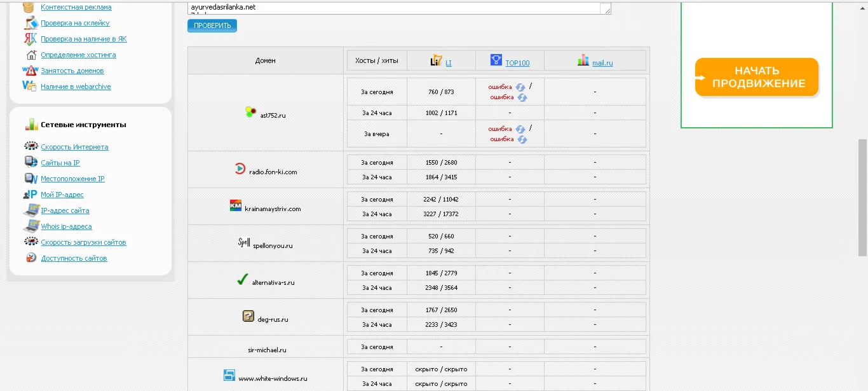
Task: Click the www.white-windows.ru floppy favicon
Action: [229, 375]
